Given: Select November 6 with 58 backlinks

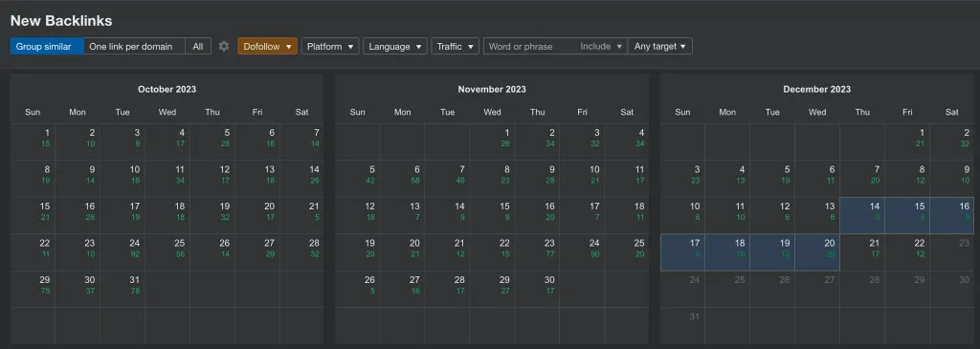Looking at the screenshot, I should [403, 179].
